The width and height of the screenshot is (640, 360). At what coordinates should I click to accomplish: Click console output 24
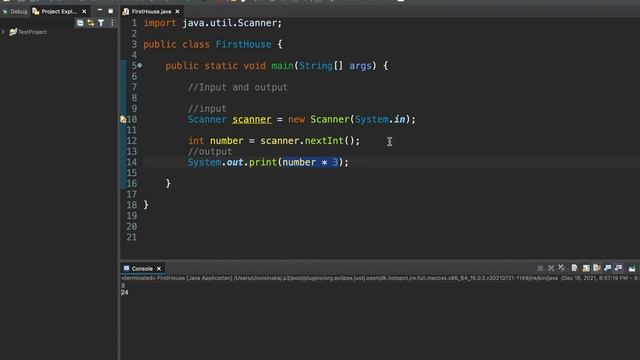tap(124, 292)
